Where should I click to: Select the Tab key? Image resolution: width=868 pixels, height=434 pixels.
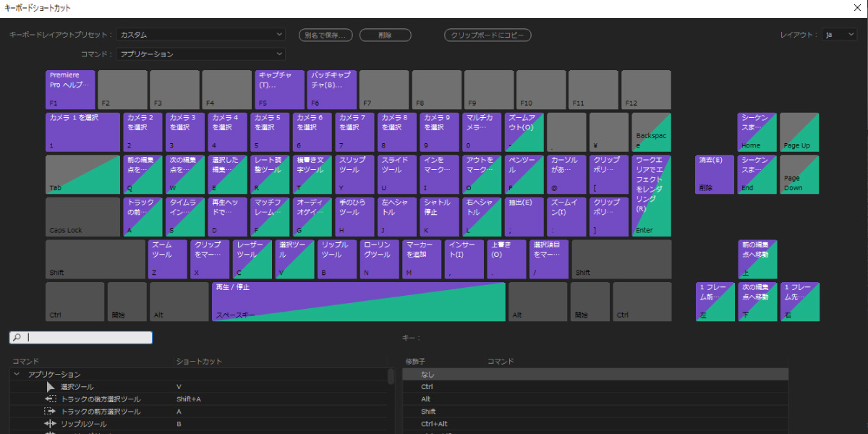tap(82, 174)
